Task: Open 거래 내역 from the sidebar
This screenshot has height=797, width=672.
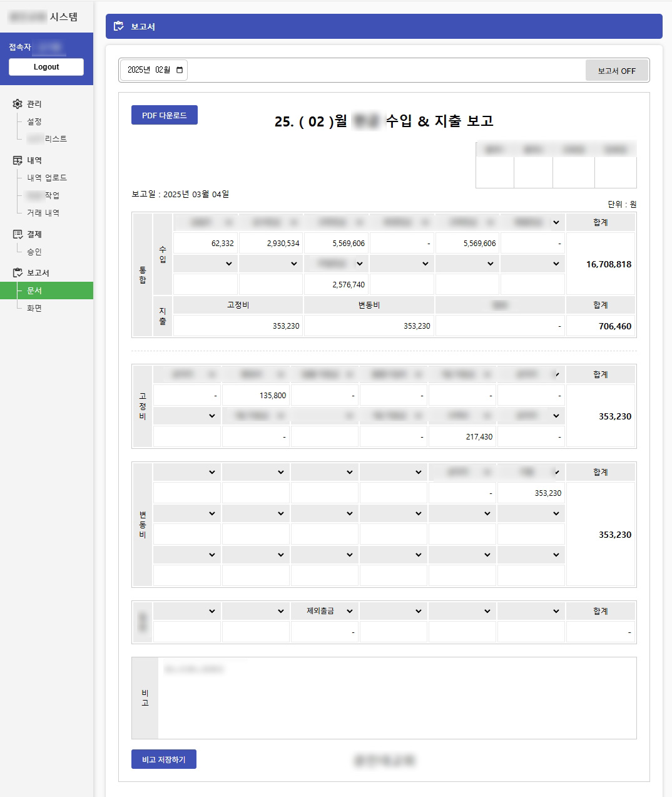Action: coord(43,212)
